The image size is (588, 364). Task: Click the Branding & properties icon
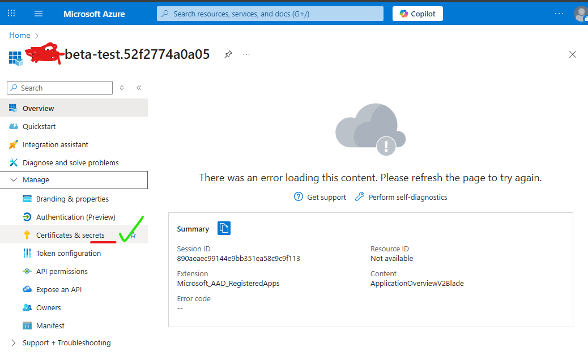pos(27,199)
